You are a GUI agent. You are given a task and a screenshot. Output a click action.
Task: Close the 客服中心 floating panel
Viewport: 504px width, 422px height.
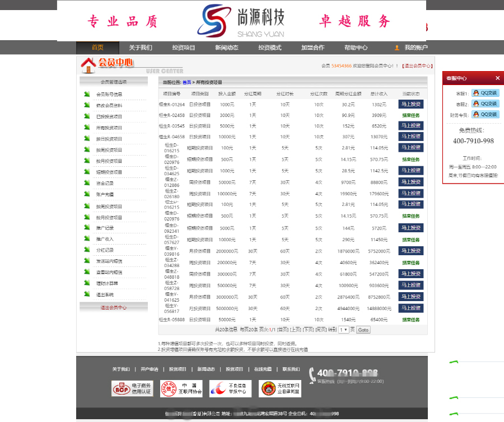pyautogui.click(x=497, y=78)
